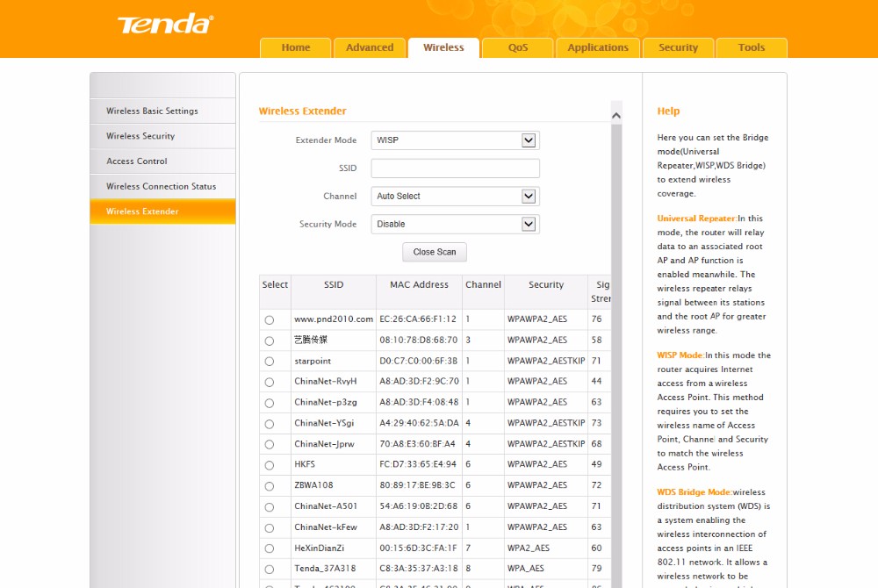Screen dimensions: 878x588
Task: Select the starpoint network radio button
Action: (x=269, y=361)
